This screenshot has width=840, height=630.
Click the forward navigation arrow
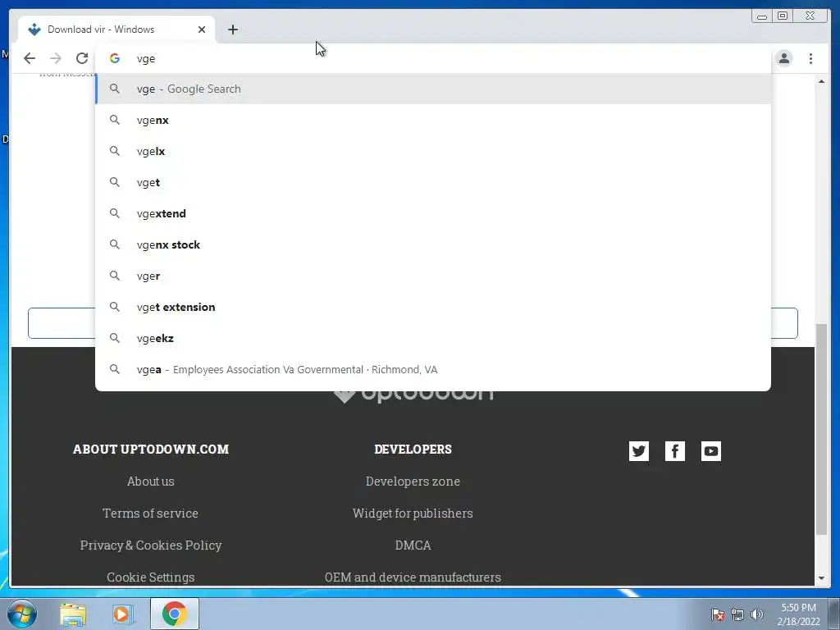pos(56,58)
